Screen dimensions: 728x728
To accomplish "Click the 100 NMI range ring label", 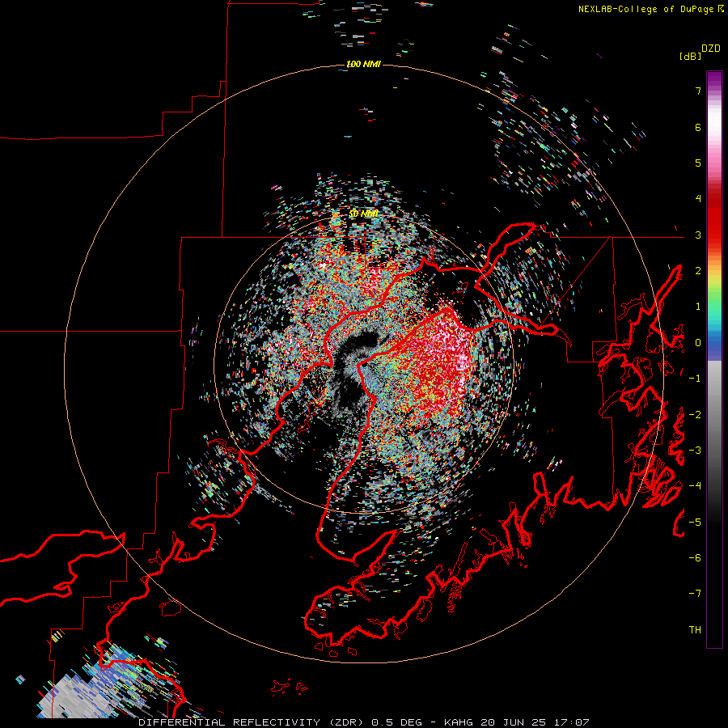I will click(363, 64).
